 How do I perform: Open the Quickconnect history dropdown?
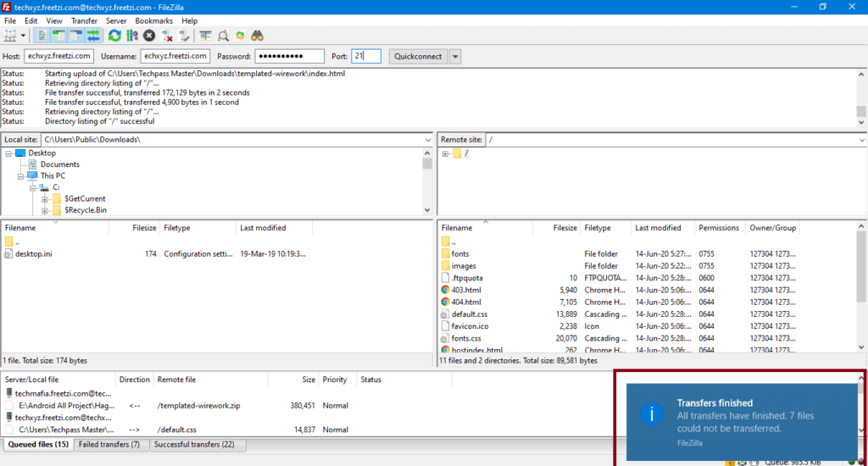pyautogui.click(x=455, y=57)
